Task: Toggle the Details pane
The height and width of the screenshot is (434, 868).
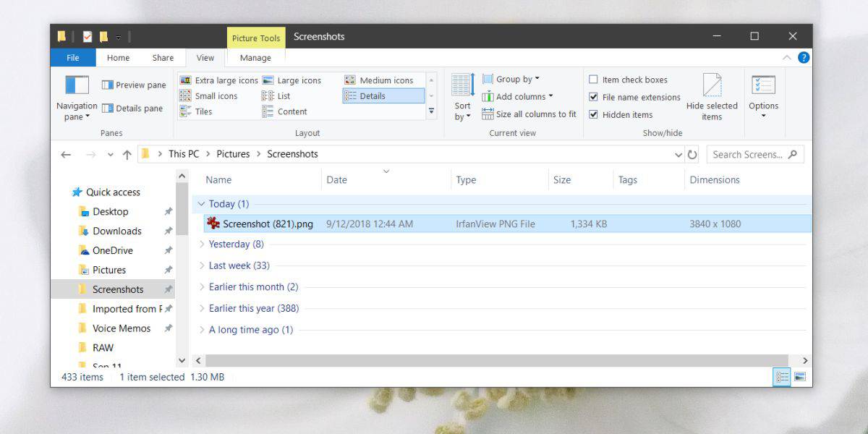Action: coord(132,109)
